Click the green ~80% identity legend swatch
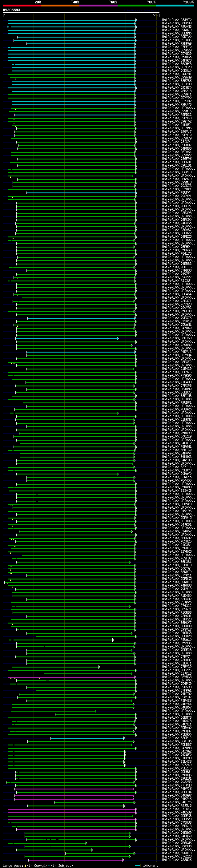Viewport: 197px width, 868px height. click(137, 6)
